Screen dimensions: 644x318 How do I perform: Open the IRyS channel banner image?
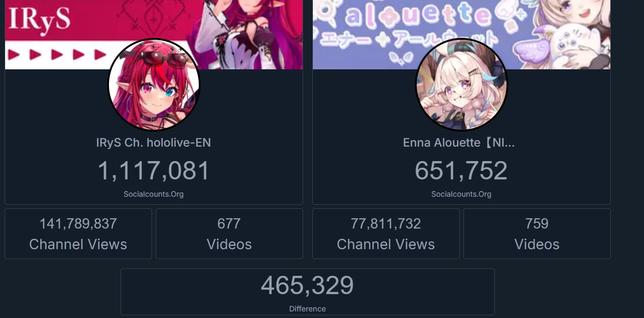[154, 35]
